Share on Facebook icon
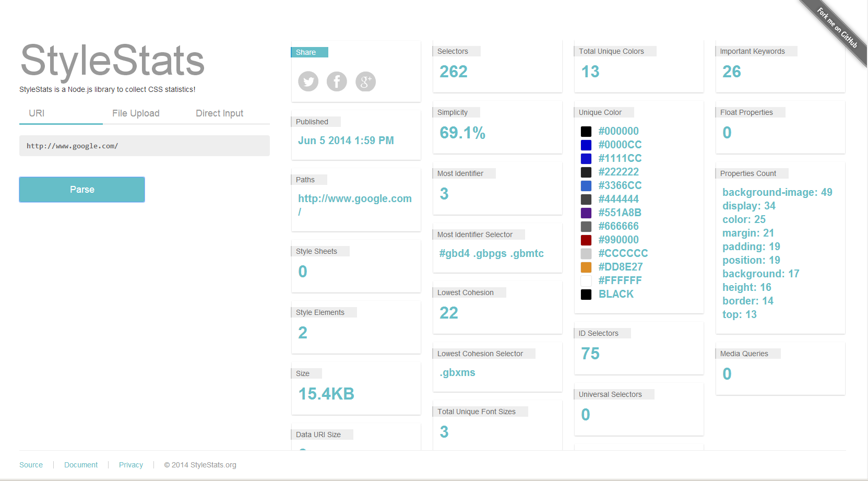The image size is (868, 481). (337, 81)
